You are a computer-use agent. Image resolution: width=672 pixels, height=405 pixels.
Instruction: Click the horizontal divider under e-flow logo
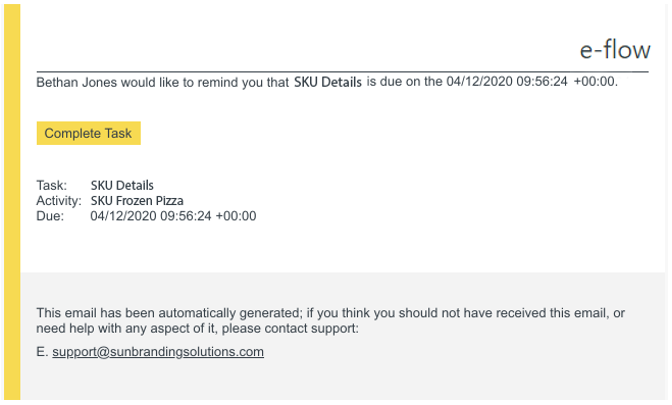click(342, 72)
